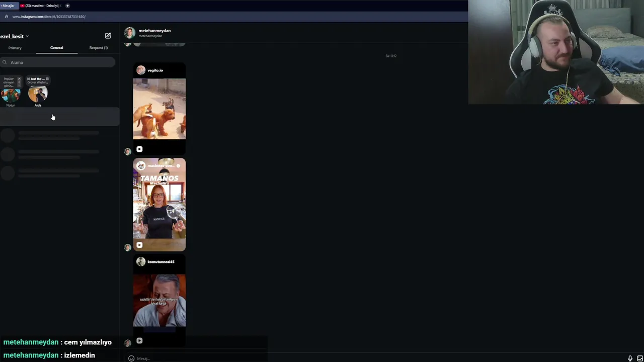Viewport: 644px width, 362px height.
Task: Open a new browser tab with plus button
Action: [67, 6]
